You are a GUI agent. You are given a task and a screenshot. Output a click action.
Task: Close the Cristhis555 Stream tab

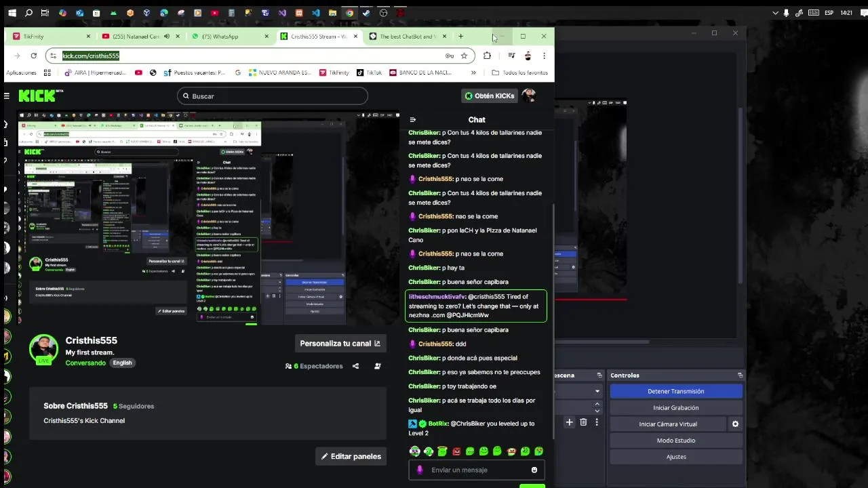[x=355, y=37]
